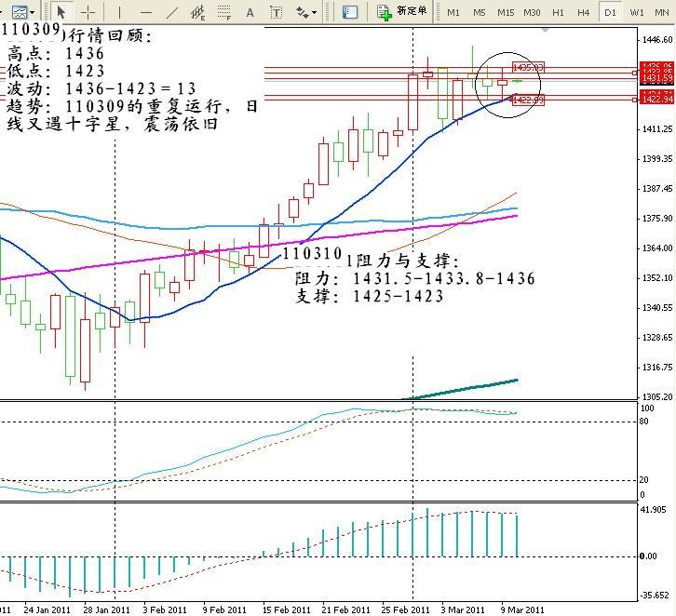The height and width of the screenshot is (616, 676).
Task: Click the New Order button
Action: coord(403,12)
